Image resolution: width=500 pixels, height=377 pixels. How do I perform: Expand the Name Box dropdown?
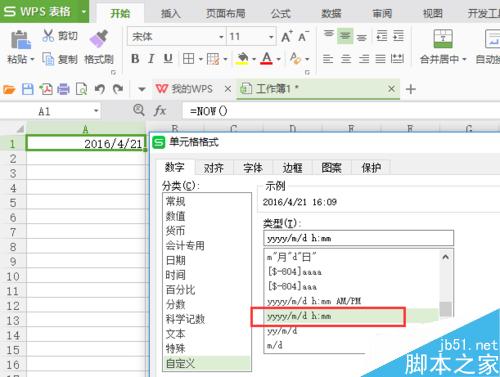(96, 111)
